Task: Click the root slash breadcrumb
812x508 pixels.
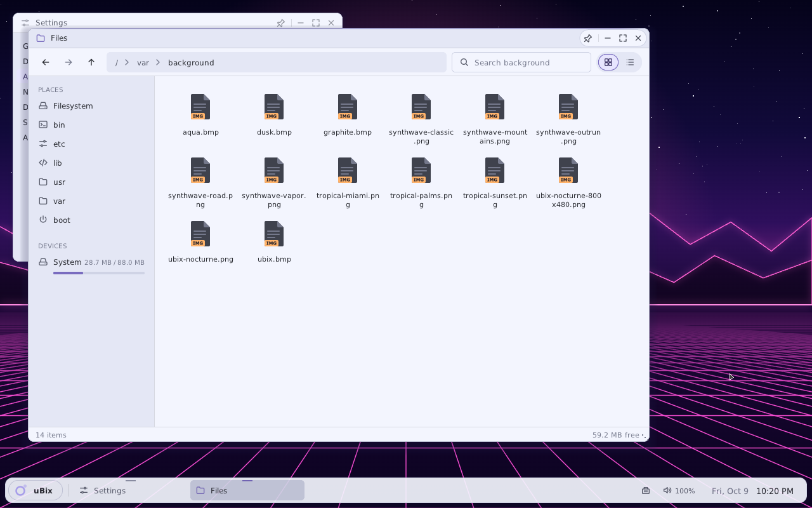Action: pyautogui.click(x=117, y=62)
